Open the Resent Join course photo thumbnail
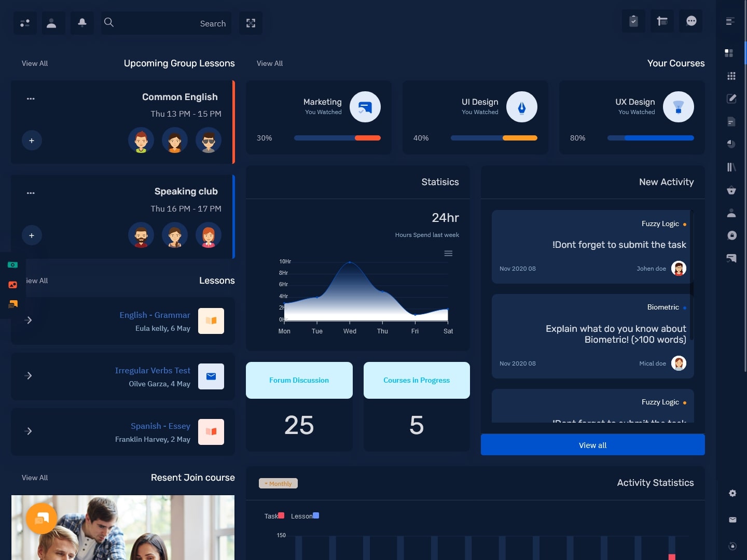Image resolution: width=747 pixels, height=560 pixels. (123, 527)
